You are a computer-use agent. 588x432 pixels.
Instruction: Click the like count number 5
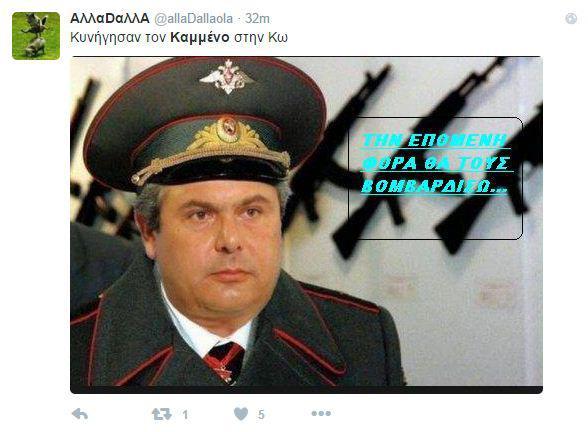pos(261,415)
